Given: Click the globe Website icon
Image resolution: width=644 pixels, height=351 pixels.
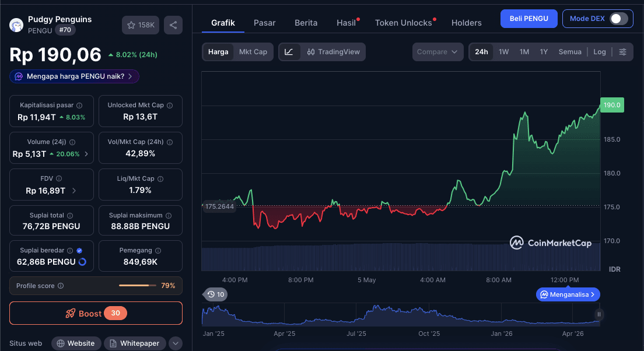Looking at the screenshot, I should coord(61,343).
